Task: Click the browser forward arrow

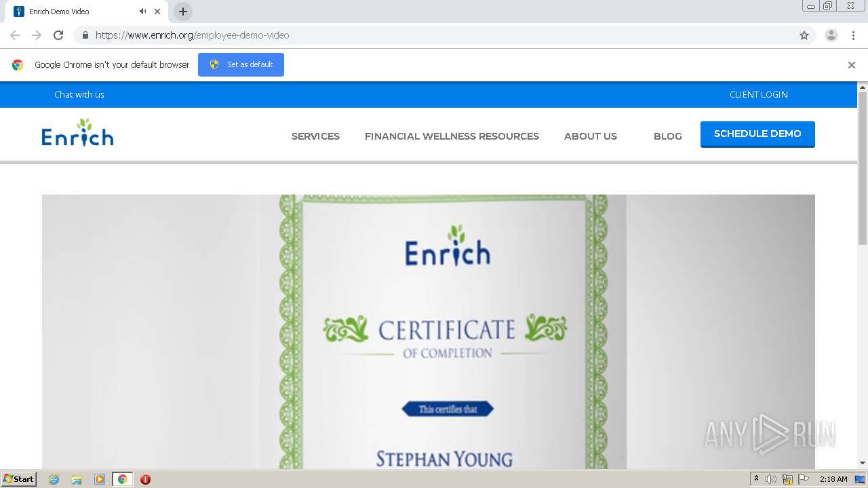Action: click(x=37, y=35)
